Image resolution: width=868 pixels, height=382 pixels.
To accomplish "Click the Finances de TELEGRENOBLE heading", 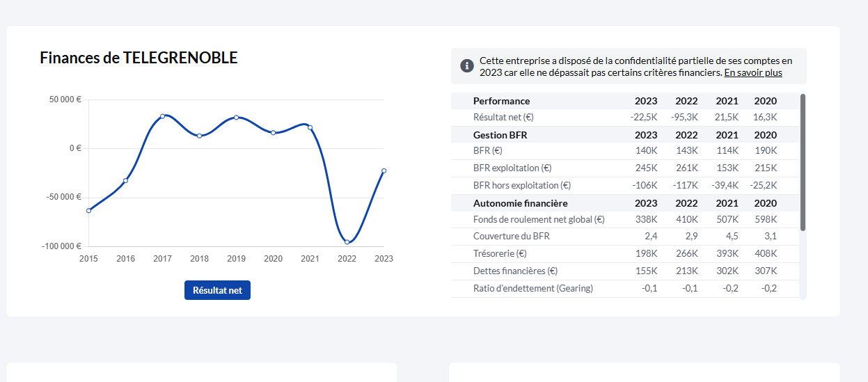I will (139, 58).
